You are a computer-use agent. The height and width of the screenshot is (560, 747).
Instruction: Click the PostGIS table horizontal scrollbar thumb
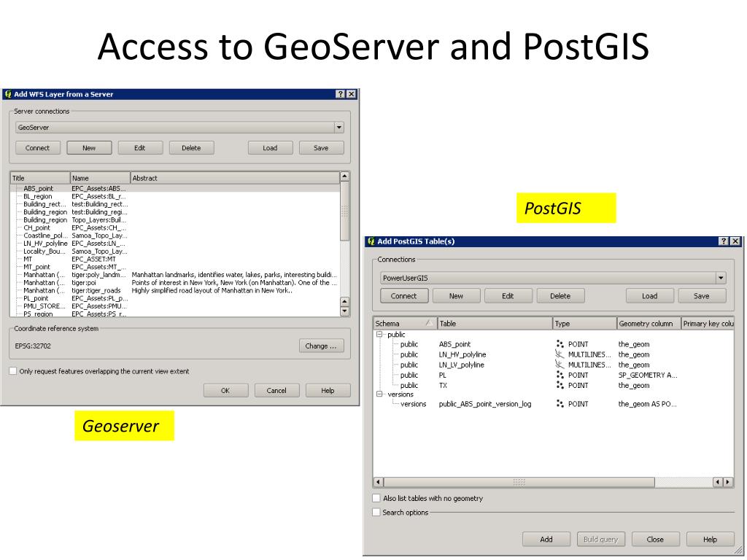pos(519,482)
